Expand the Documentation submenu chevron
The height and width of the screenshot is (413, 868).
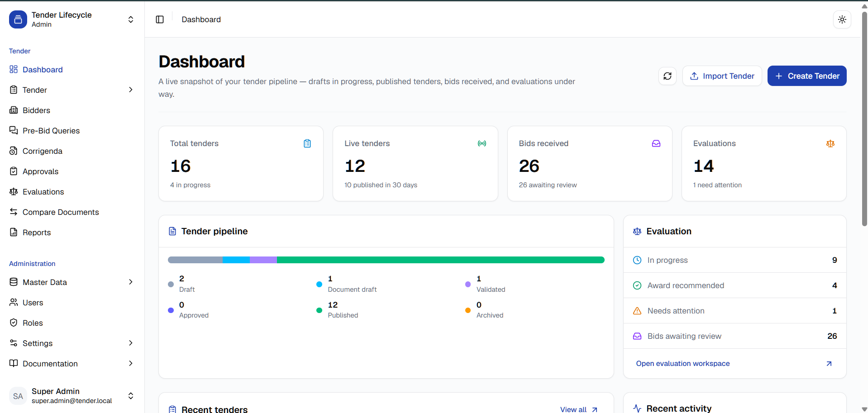point(131,363)
